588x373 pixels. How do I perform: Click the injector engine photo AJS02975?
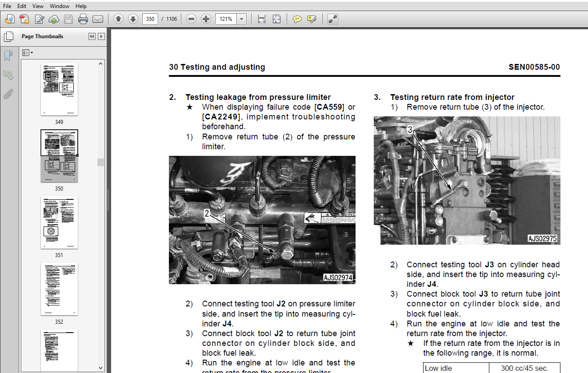[x=467, y=180]
